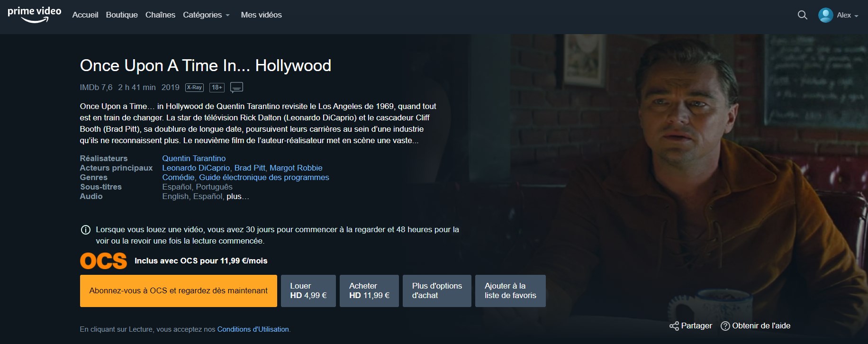Go to the Accueil menu item
This screenshot has width=868, height=344.
[85, 15]
